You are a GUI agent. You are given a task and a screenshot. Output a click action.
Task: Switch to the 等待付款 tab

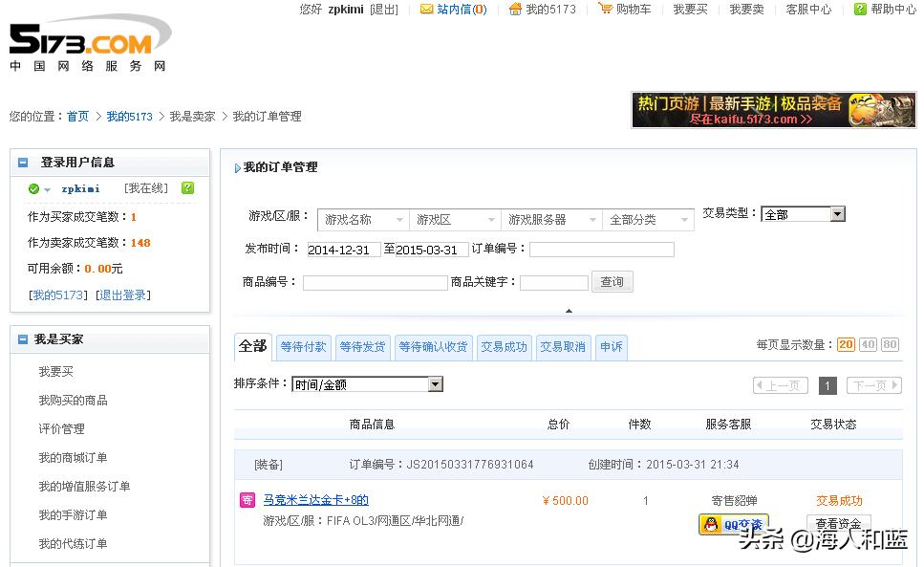303,347
